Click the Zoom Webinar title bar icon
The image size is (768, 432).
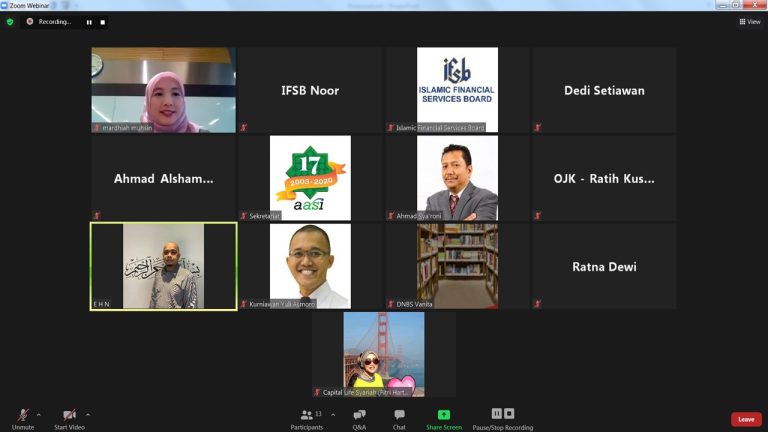[4, 5]
